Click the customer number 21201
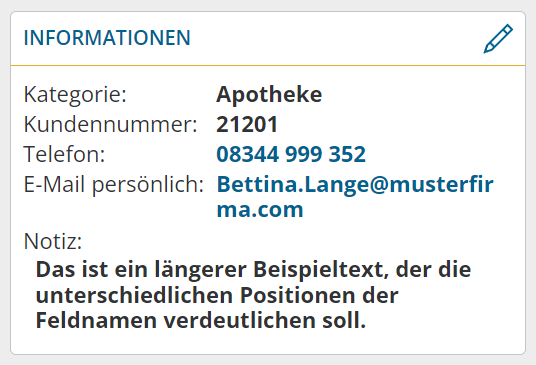Image resolution: width=536 pixels, height=365 pixels. (247, 124)
